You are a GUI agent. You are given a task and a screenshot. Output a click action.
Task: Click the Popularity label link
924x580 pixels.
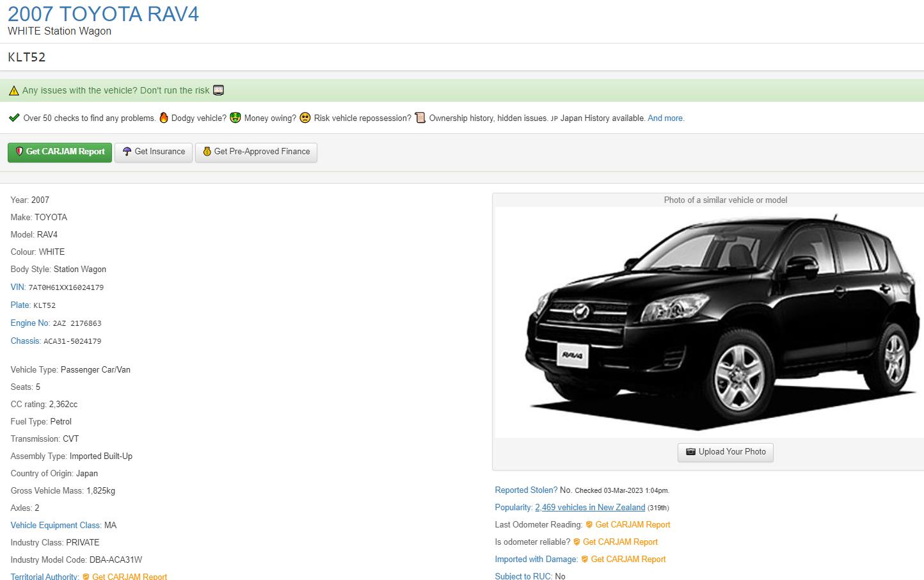click(x=514, y=508)
